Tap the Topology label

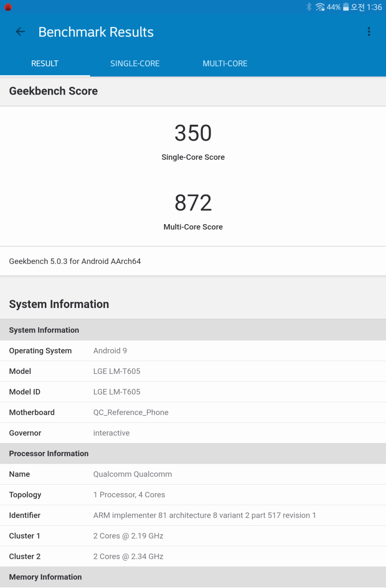coord(25,495)
